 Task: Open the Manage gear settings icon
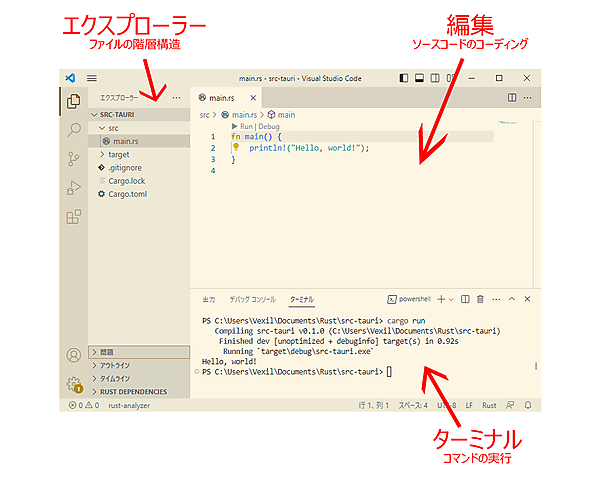(x=73, y=384)
